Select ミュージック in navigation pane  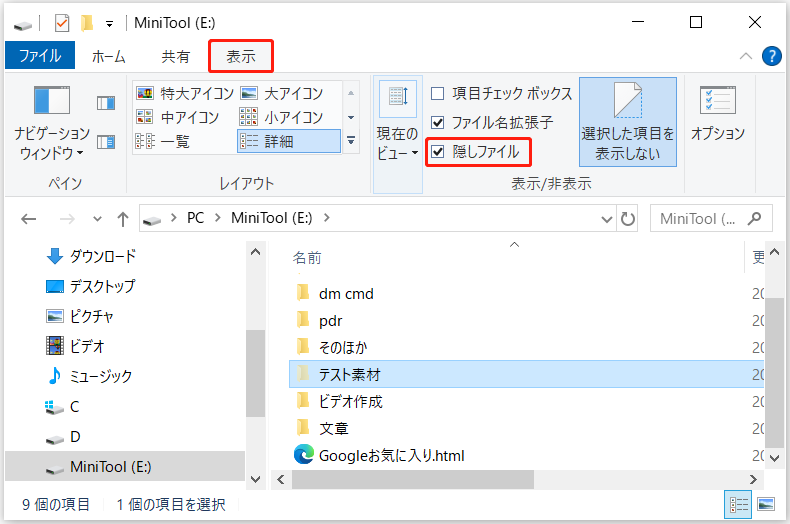tap(89, 376)
